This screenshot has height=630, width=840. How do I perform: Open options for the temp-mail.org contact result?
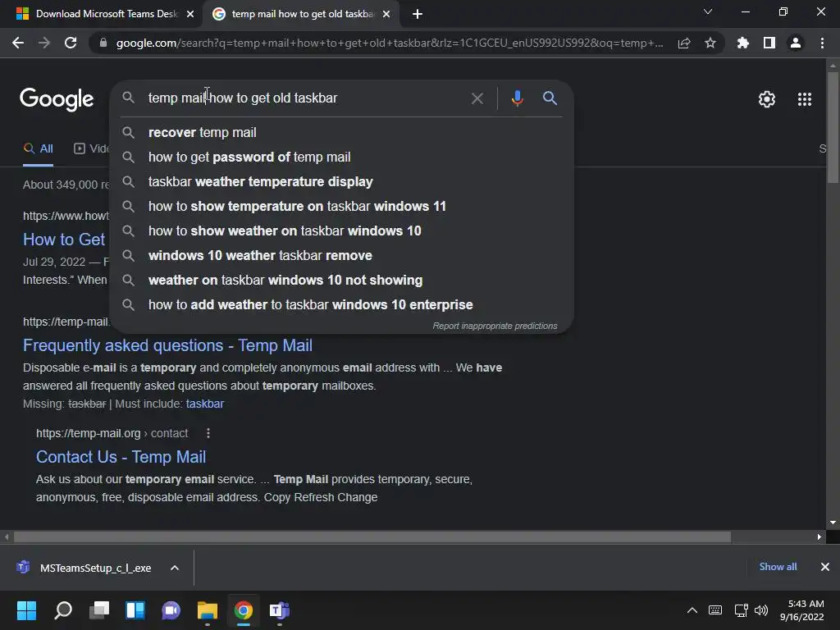[208, 433]
